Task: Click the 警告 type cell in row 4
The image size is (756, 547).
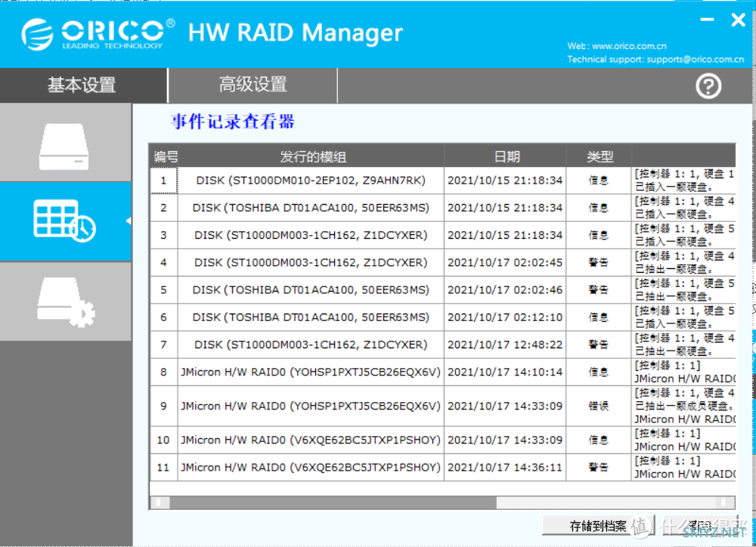Action: (x=598, y=263)
